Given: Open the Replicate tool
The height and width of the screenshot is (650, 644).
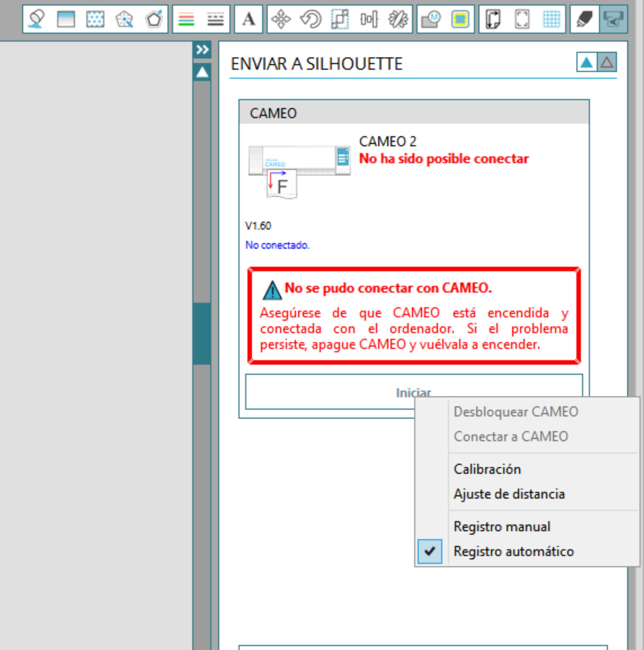Looking at the screenshot, I should pos(398,19).
